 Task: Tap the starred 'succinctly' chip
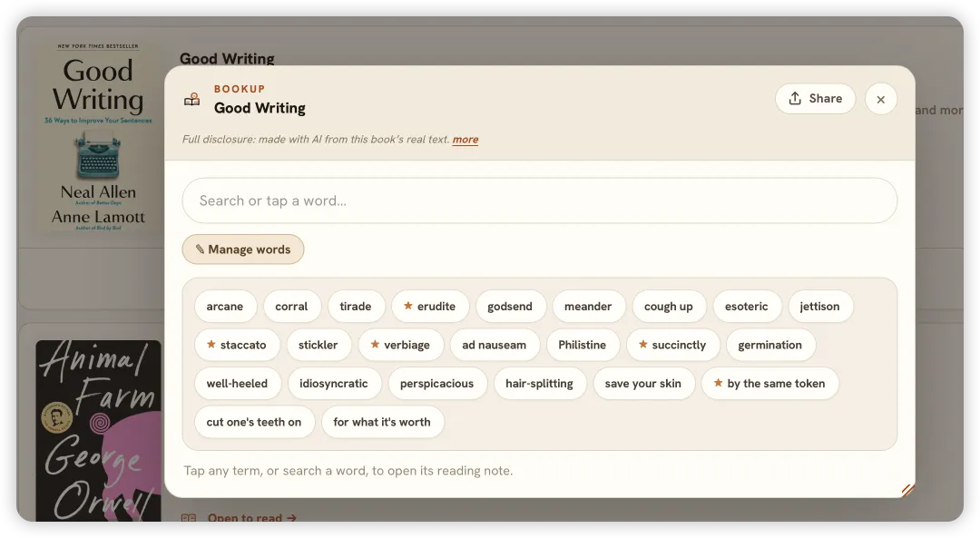(673, 345)
